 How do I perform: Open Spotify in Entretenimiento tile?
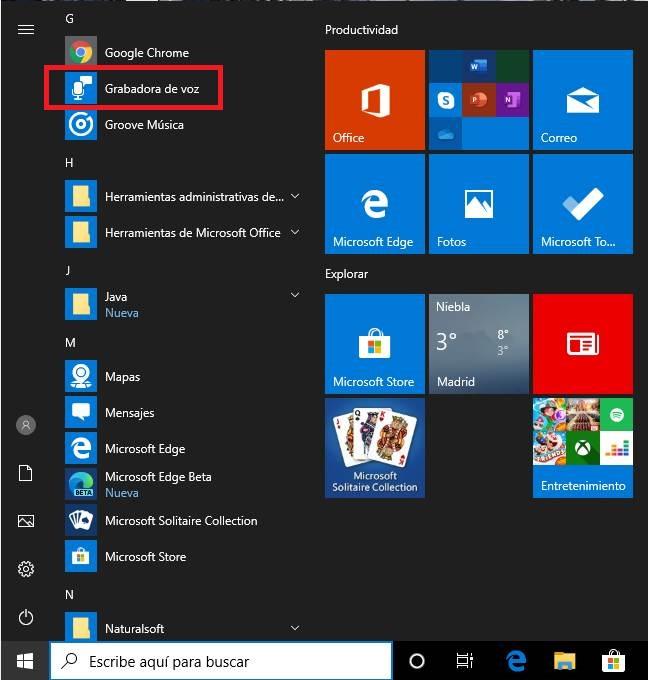pyautogui.click(x=616, y=415)
